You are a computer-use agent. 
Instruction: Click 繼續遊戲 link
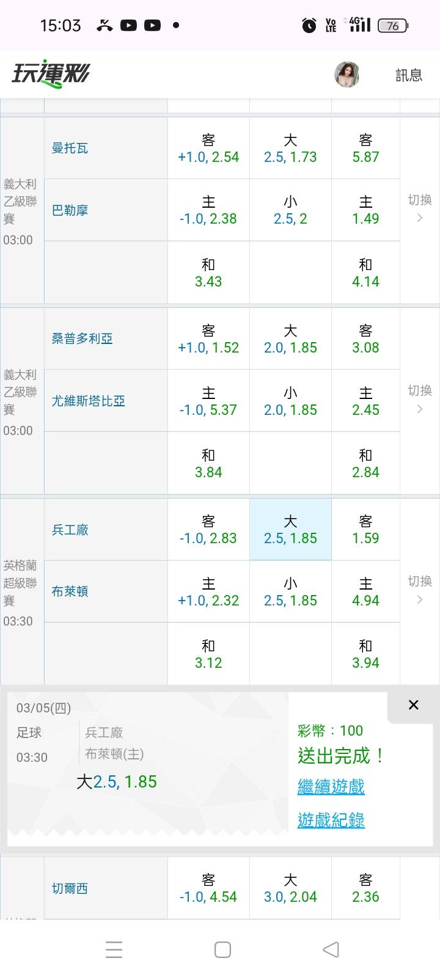tap(331, 786)
